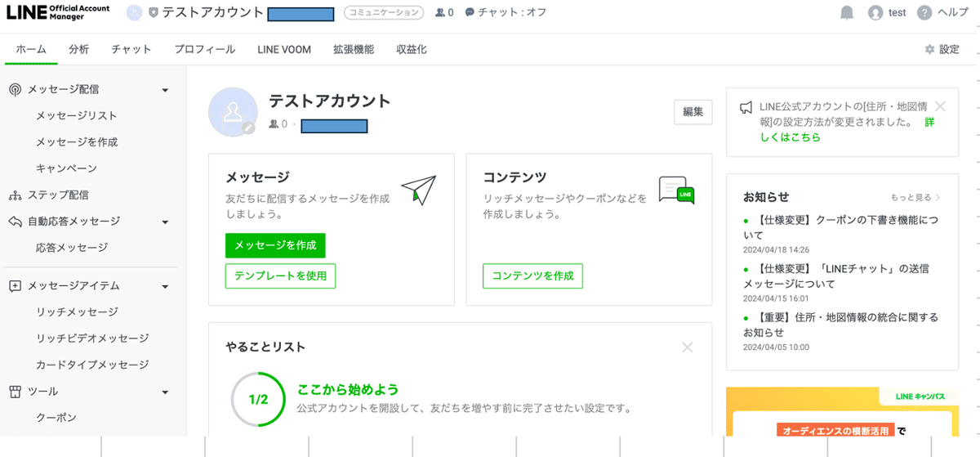Dismiss the address info notice
The width and height of the screenshot is (980, 457).
[x=940, y=106]
